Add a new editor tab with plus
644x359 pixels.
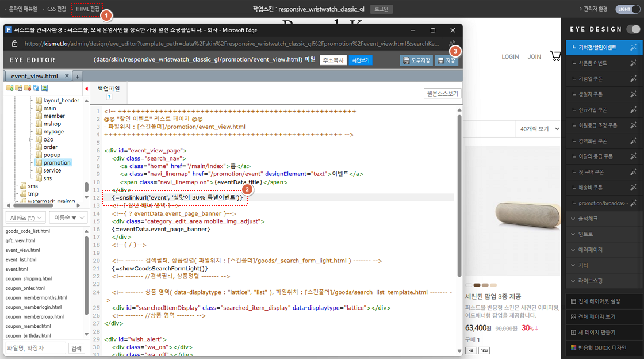click(78, 76)
